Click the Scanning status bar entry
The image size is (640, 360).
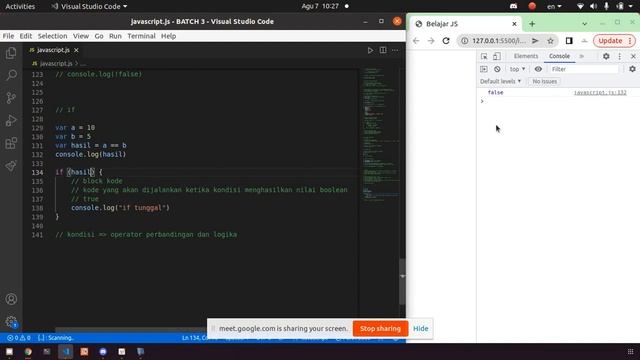56,338
